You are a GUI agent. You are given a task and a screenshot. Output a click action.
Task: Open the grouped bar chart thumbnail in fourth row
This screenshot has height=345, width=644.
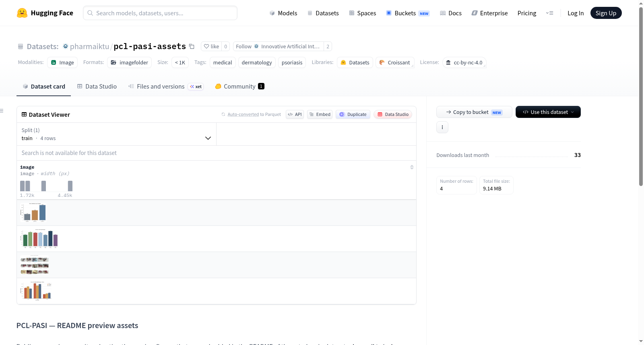pyautogui.click(x=36, y=291)
